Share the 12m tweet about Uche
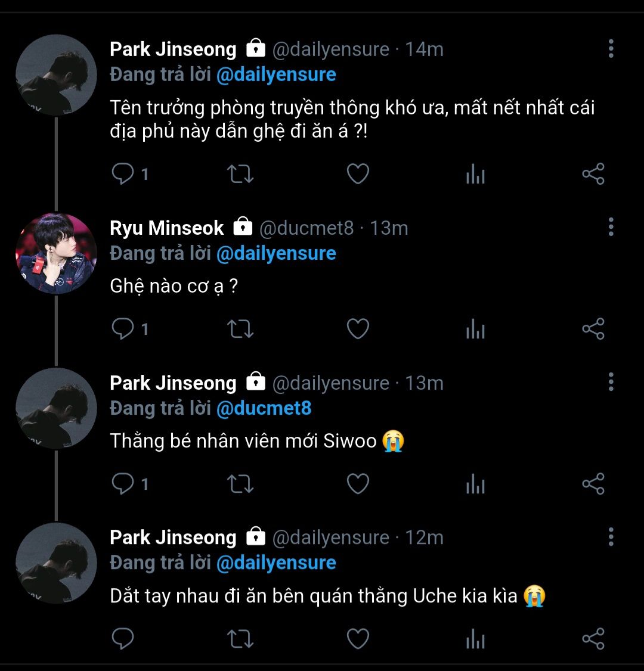 [593, 639]
